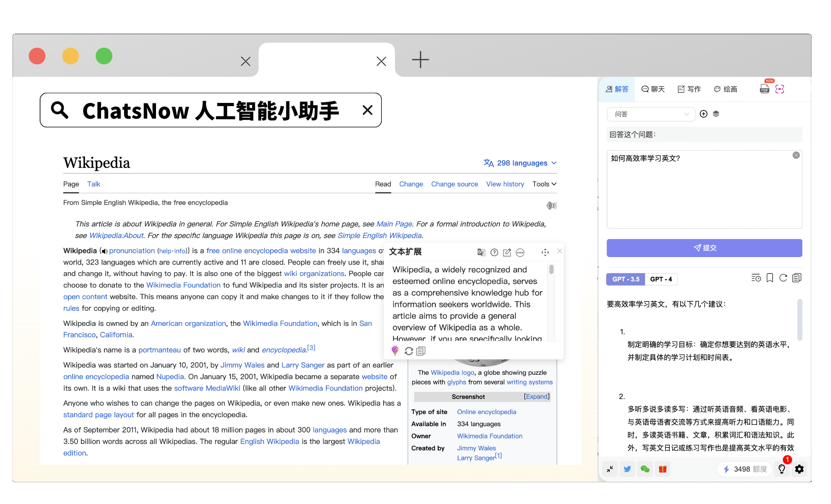Open the Wikipedia Tools dropdown menu
This screenshot has width=831, height=504.
coord(544,184)
